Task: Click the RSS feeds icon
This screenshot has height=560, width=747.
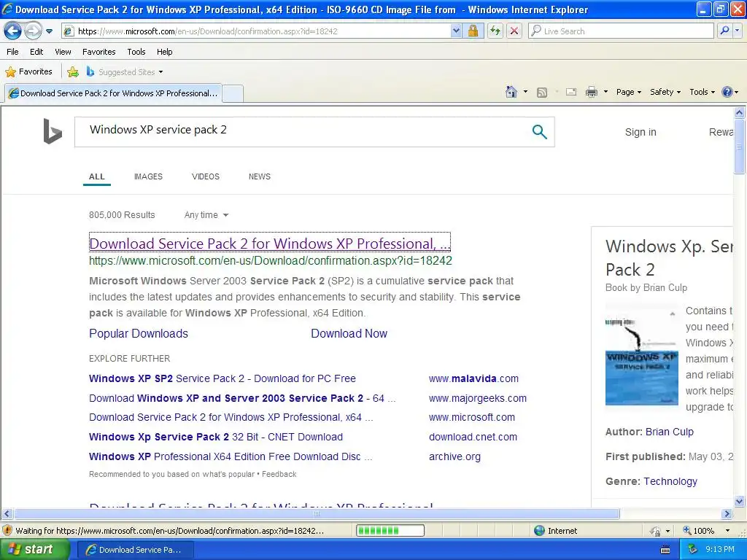Action: [x=542, y=93]
